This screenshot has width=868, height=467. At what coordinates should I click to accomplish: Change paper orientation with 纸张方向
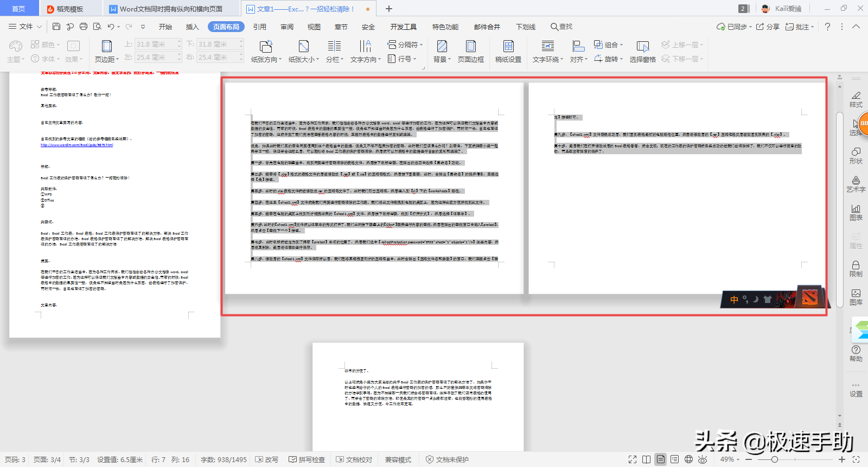(266, 52)
